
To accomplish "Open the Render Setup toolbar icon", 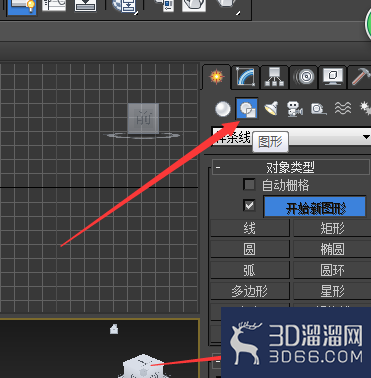I will click(x=165, y=6).
